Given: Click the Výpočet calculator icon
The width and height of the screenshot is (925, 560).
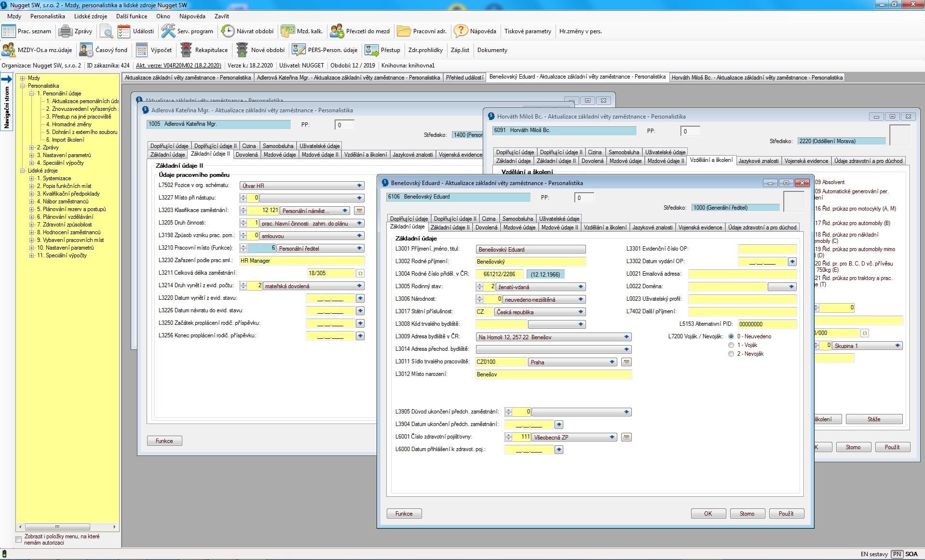Looking at the screenshot, I should [x=142, y=50].
